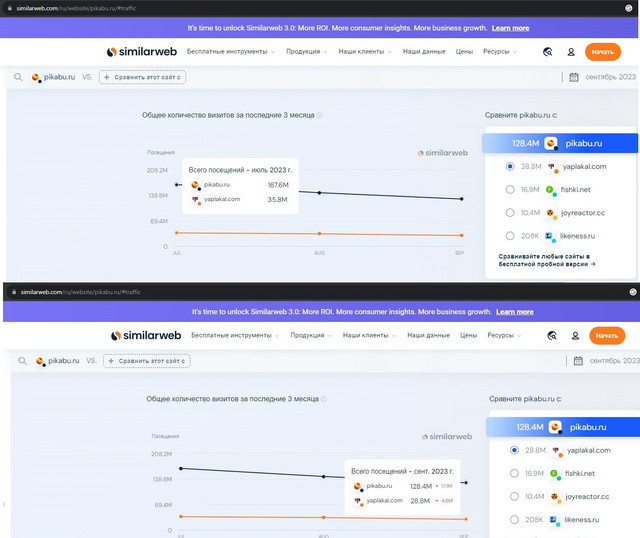The height and width of the screenshot is (538, 640).
Task: Expand Продукция dropdown in the top header
Action: click(307, 51)
